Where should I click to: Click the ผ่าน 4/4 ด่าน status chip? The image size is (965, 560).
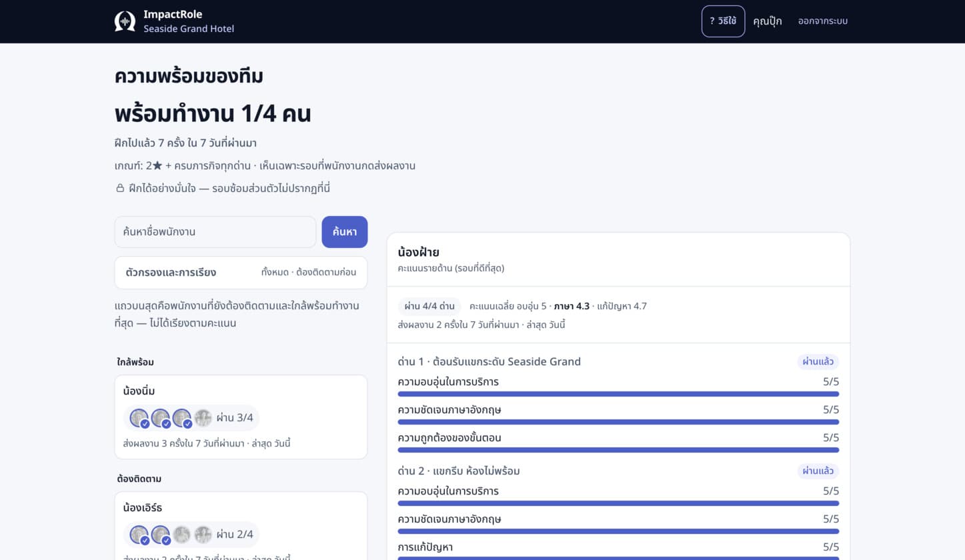pos(429,306)
